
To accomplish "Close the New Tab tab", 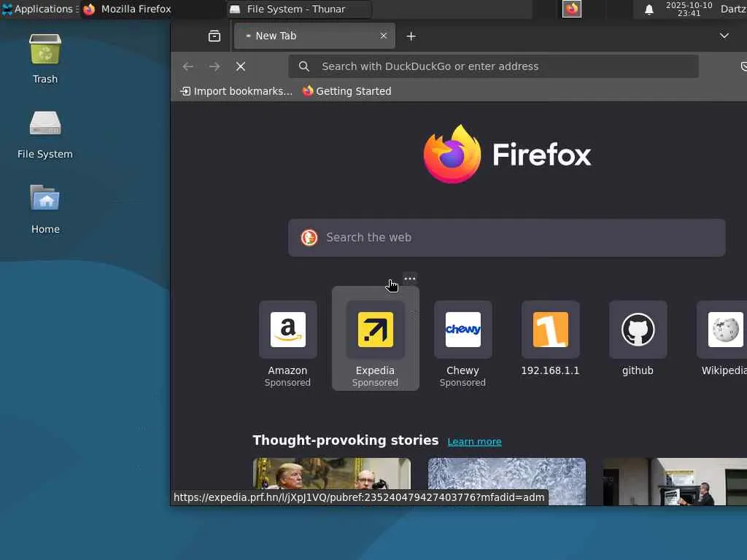I will (384, 36).
